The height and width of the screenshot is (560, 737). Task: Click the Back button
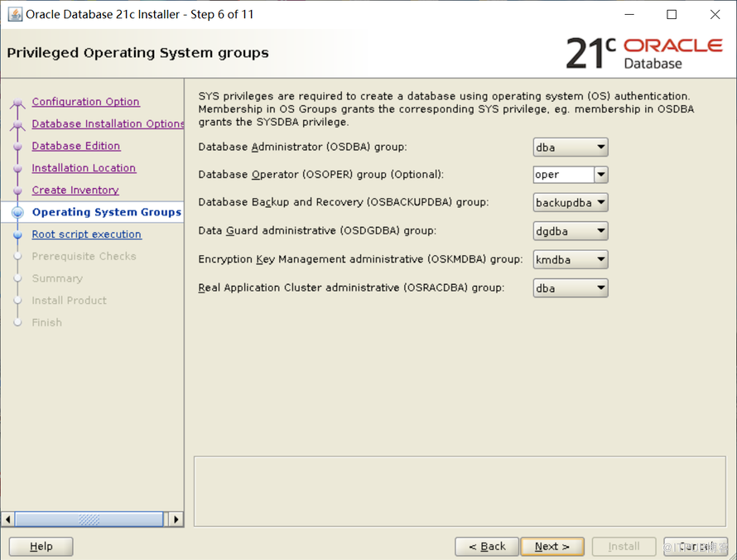coord(487,547)
